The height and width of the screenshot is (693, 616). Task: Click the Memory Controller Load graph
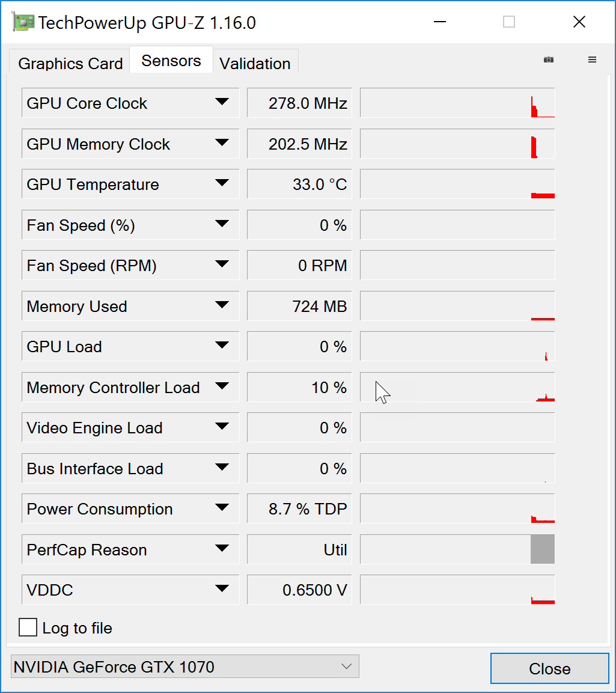(457, 387)
